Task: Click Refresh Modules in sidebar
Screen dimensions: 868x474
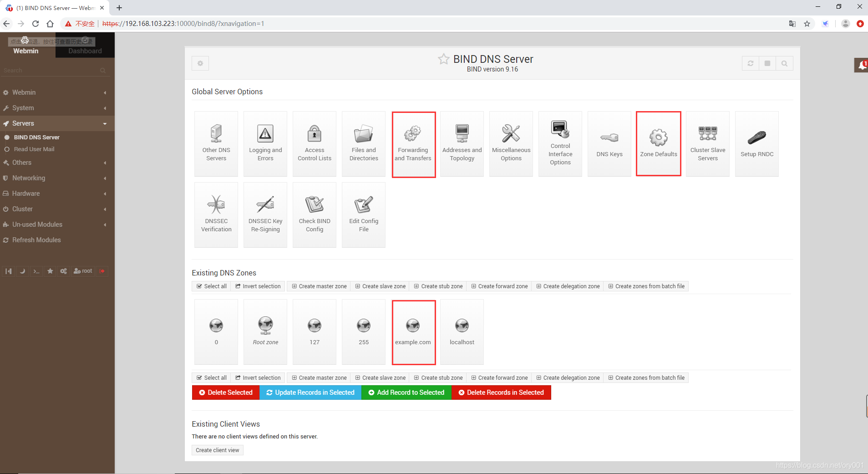Action: pos(57,240)
